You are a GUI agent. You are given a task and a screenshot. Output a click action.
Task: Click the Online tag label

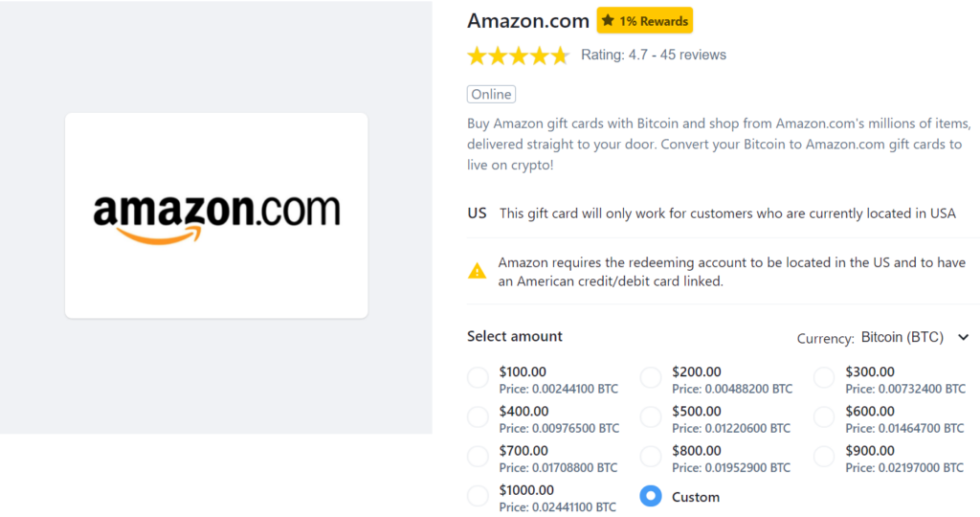(x=491, y=95)
